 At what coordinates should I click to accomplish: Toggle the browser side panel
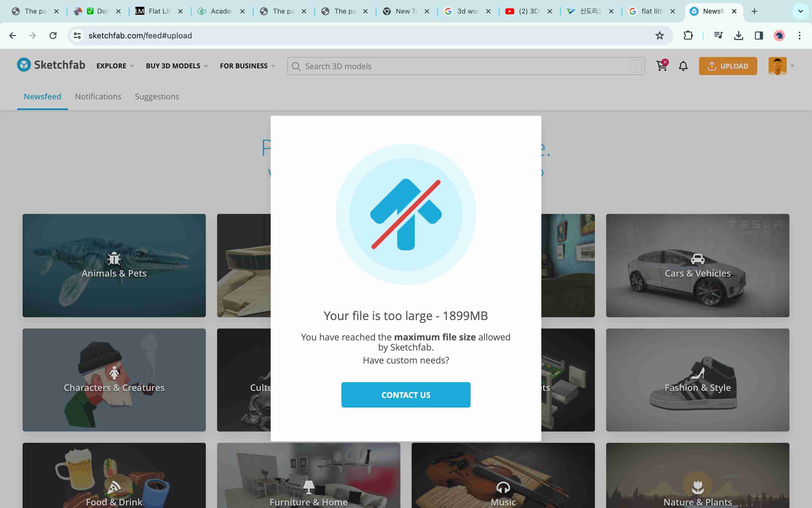pos(759,35)
